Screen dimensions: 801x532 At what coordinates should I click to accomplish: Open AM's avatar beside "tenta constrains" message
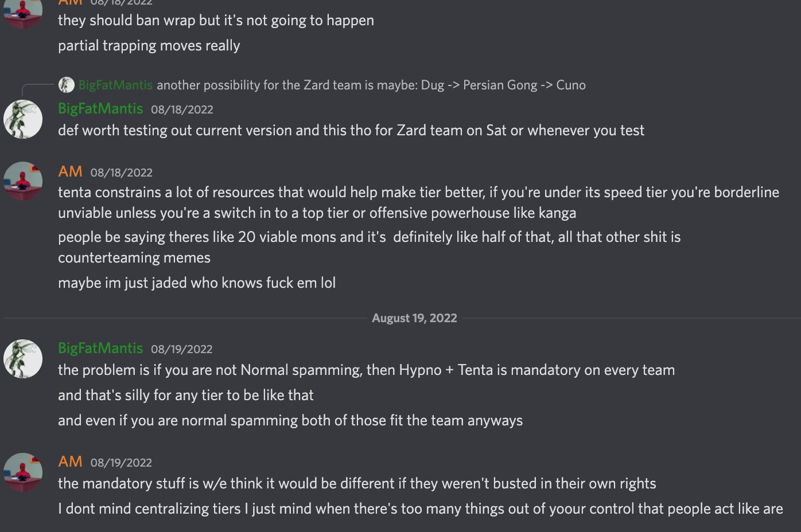(23, 181)
